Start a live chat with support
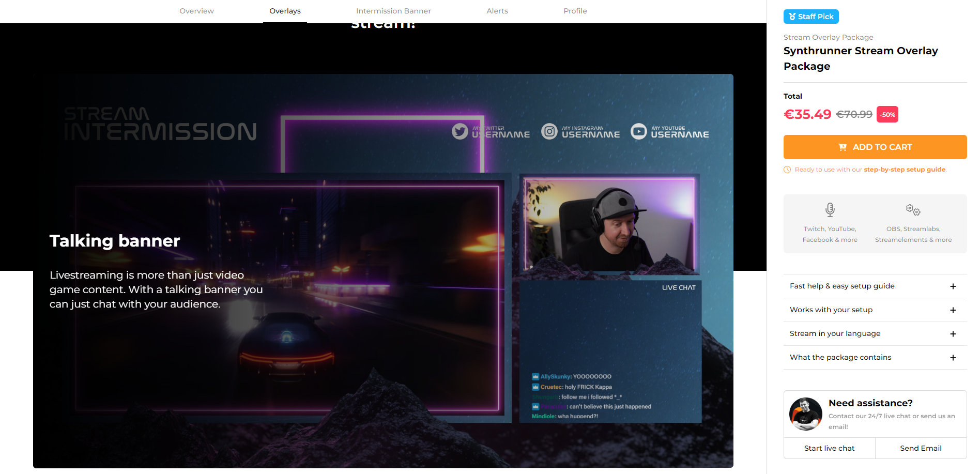The width and height of the screenshot is (980, 474). point(829,448)
